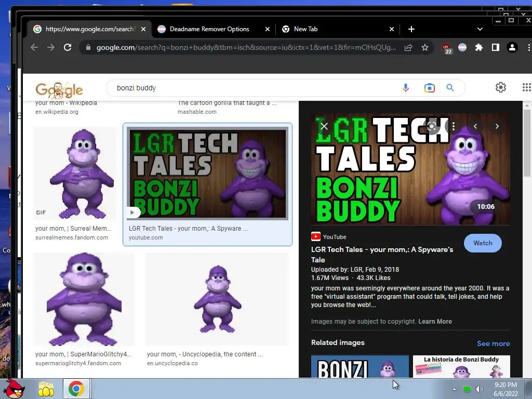
Task: Show next image in preview panel
Action: click(x=497, y=126)
